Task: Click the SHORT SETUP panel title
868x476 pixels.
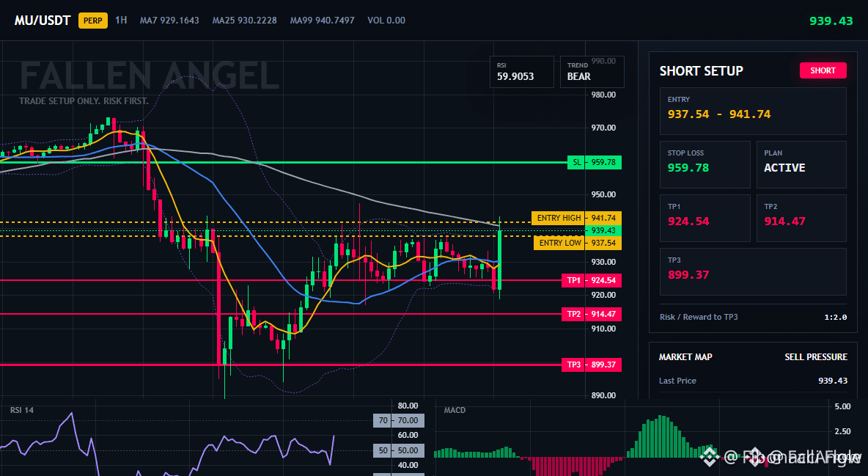Action: point(701,71)
